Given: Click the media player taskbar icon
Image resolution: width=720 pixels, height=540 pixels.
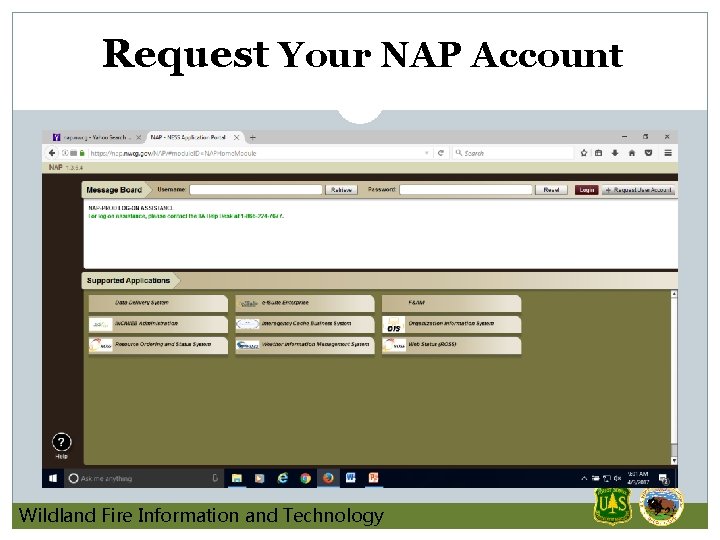Looking at the screenshot, I should (259, 478).
